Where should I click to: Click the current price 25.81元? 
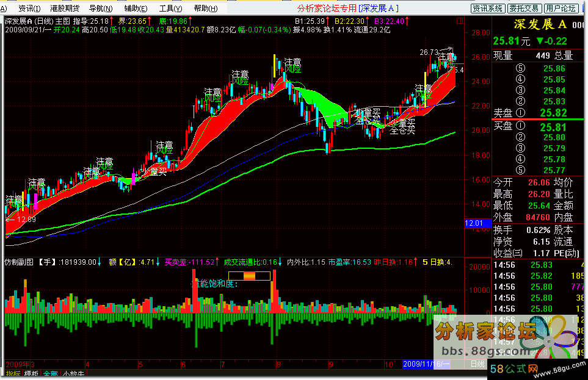click(x=512, y=41)
